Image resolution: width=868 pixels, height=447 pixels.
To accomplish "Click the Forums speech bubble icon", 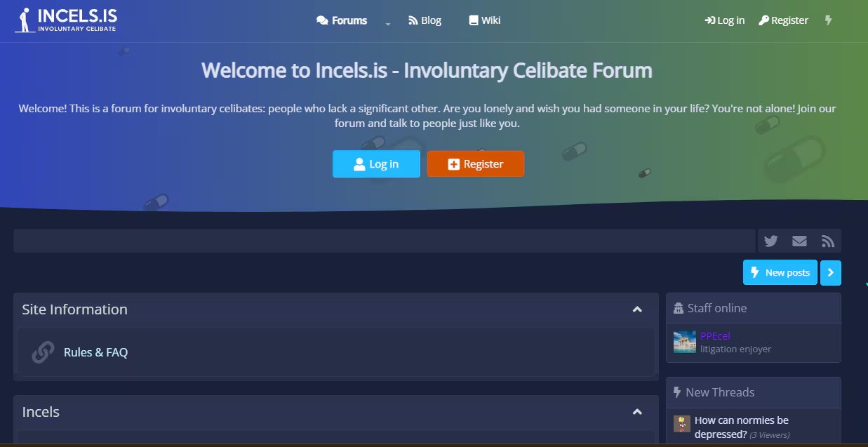I will click(x=322, y=20).
